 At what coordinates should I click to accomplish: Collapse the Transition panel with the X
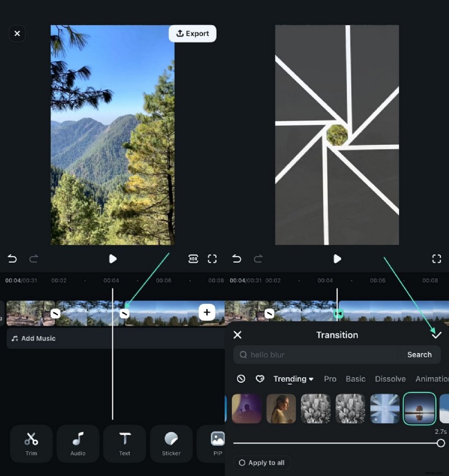(x=237, y=335)
